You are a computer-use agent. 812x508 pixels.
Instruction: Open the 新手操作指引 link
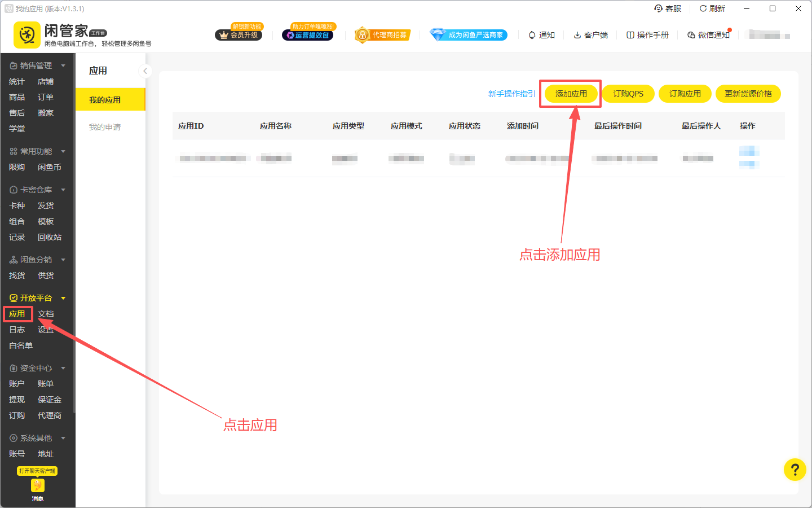[x=511, y=94]
